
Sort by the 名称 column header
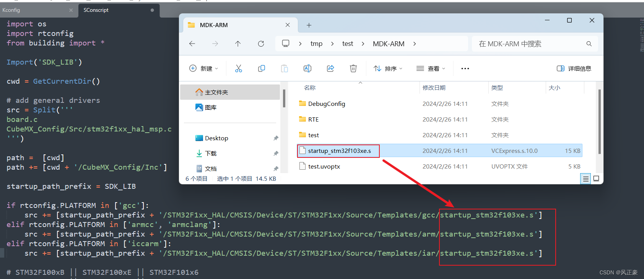310,88
